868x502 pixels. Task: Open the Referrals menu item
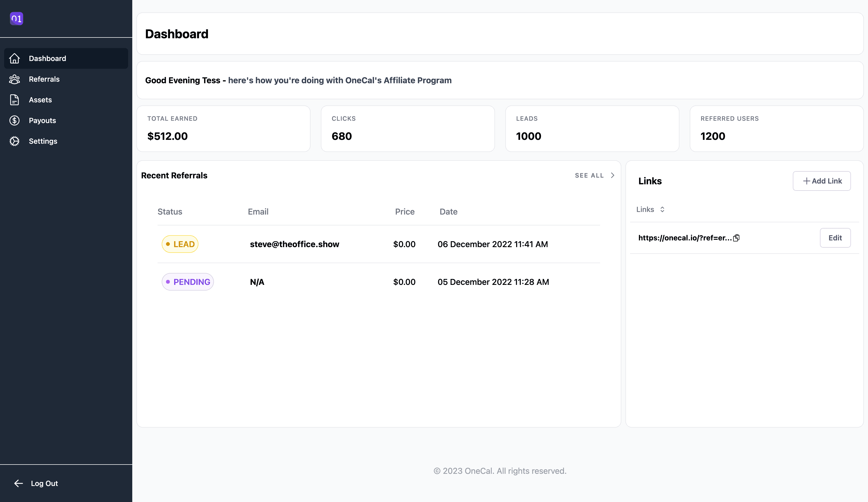click(44, 79)
